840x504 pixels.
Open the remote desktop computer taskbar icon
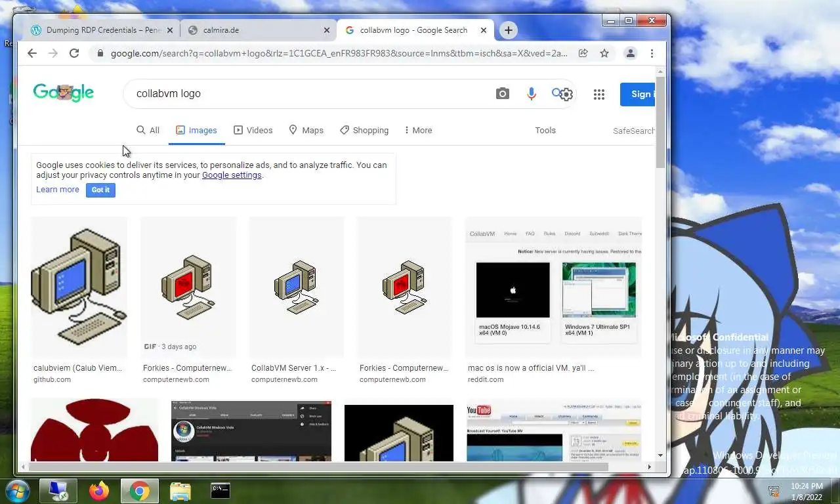click(x=58, y=491)
